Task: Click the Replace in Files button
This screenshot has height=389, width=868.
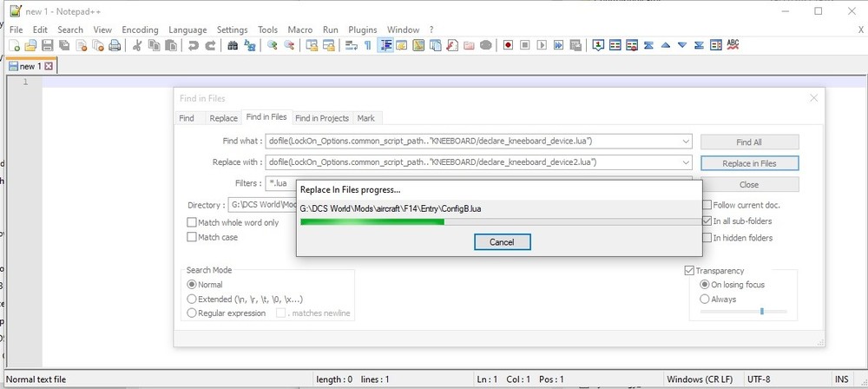Action: coord(750,163)
